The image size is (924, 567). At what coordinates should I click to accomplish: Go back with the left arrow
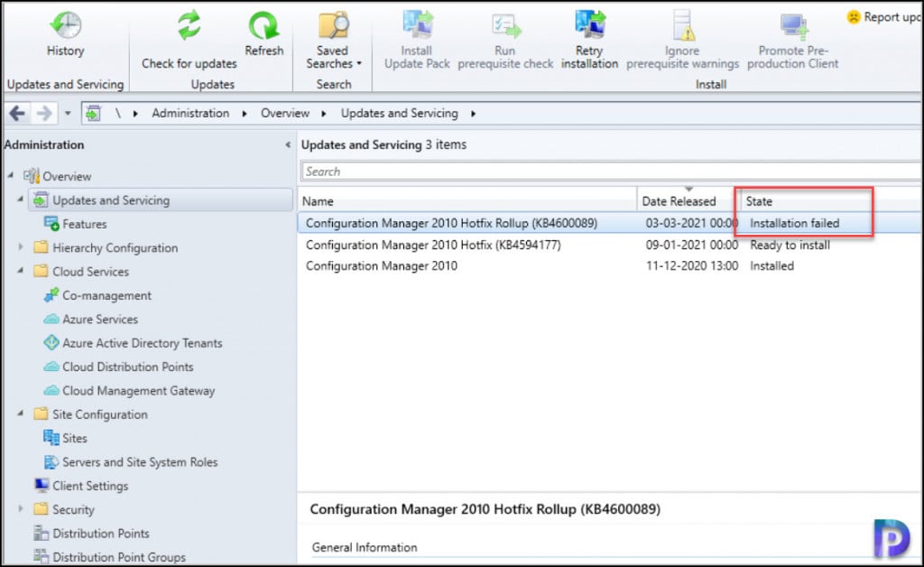(18, 113)
